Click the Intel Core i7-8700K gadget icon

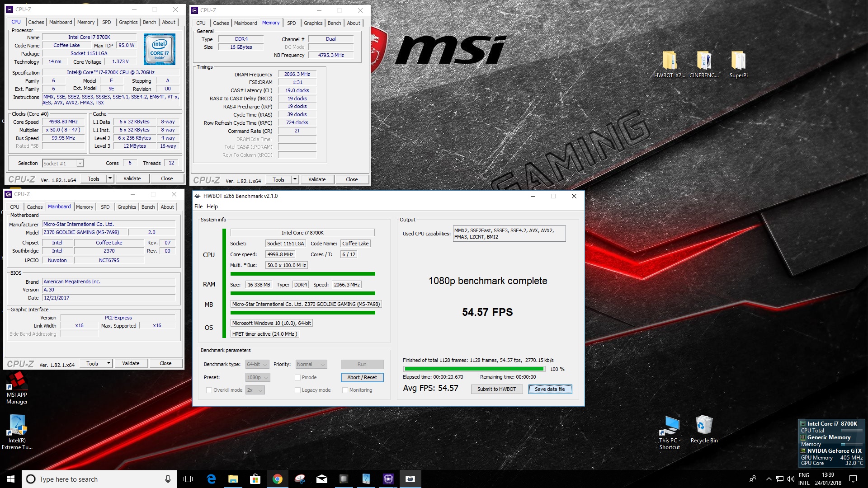tap(803, 424)
